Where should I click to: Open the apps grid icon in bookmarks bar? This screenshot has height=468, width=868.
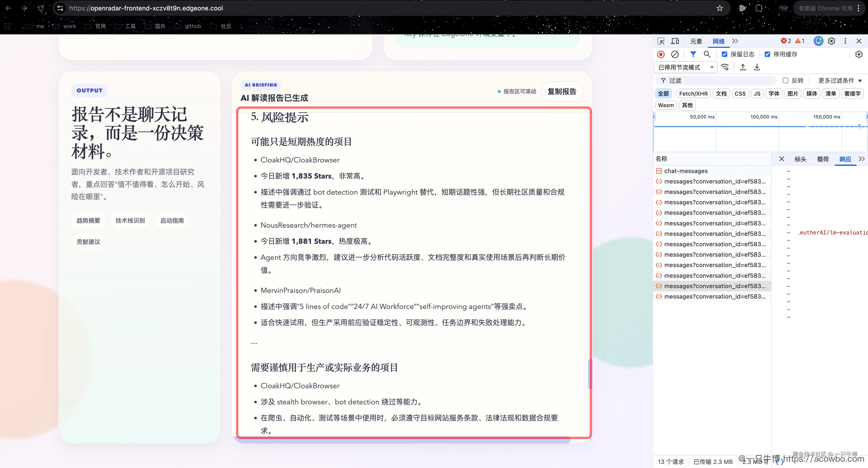[7, 26]
